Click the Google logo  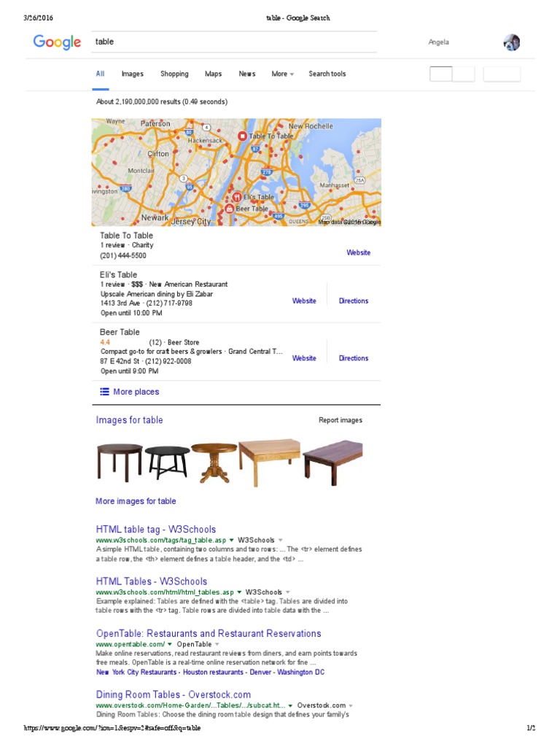click(x=57, y=42)
